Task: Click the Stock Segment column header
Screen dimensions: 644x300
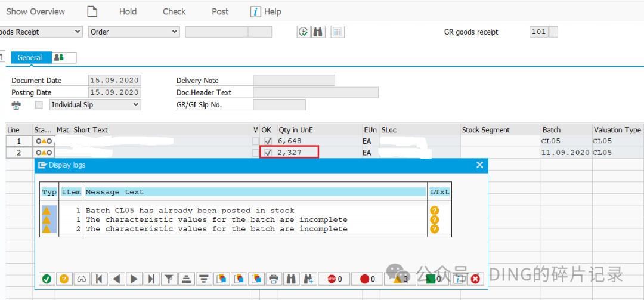Action: (x=501, y=130)
